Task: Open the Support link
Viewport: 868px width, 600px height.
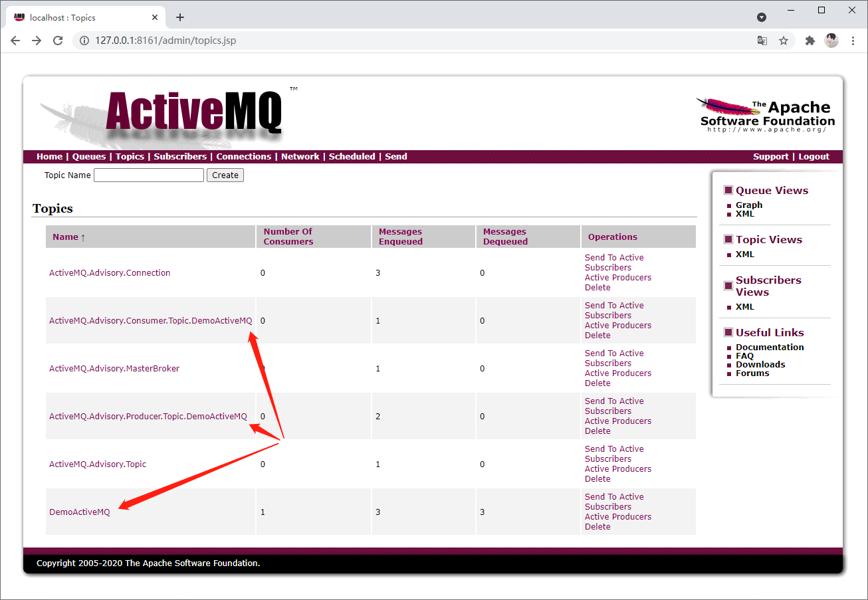Action: click(x=770, y=157)
